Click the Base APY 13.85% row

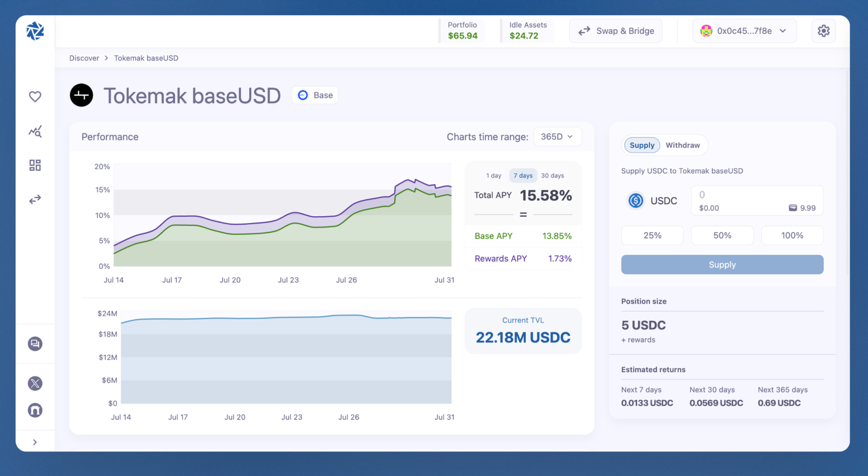(x=523, y=236)
